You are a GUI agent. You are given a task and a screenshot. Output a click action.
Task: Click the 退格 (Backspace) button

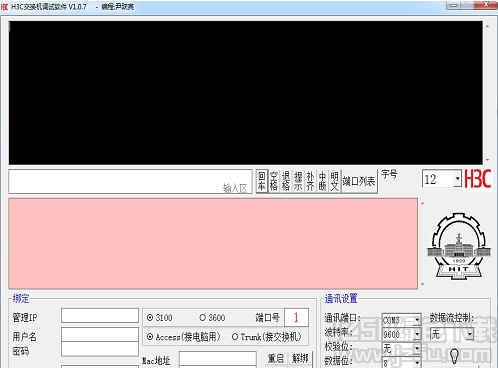tap(286, 181)
